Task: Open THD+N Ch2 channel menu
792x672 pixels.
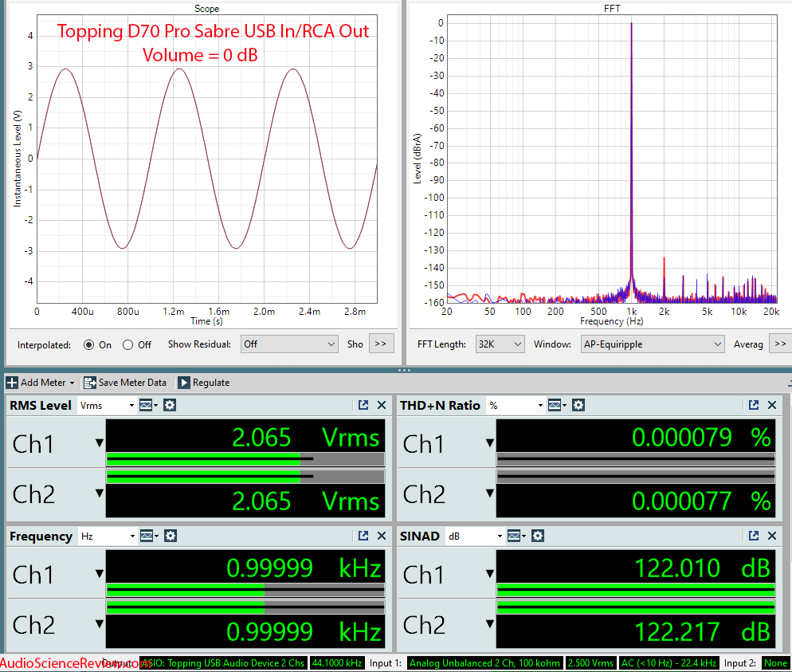Action: click(490, 493)
